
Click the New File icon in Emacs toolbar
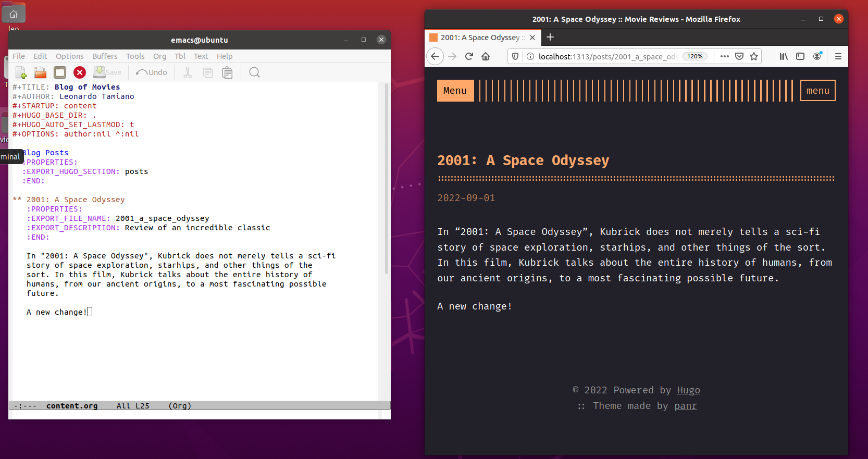pos(21,72)
